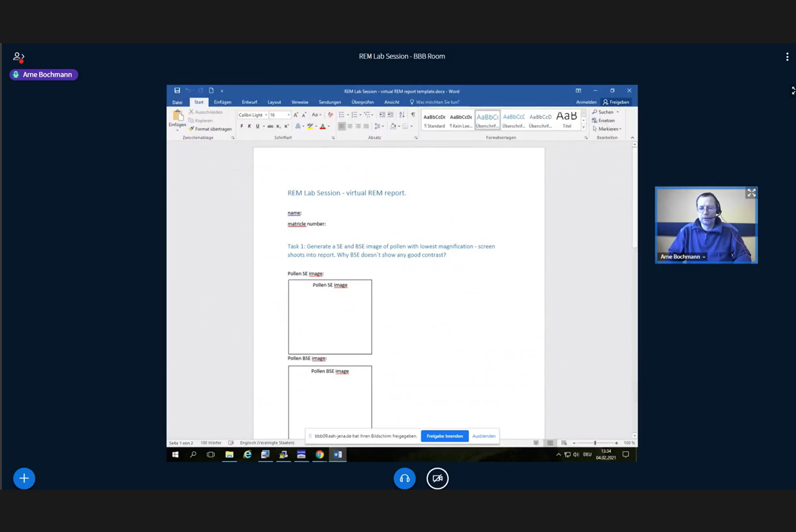Open Chrome from the Windows taskbar

point(320,455)
